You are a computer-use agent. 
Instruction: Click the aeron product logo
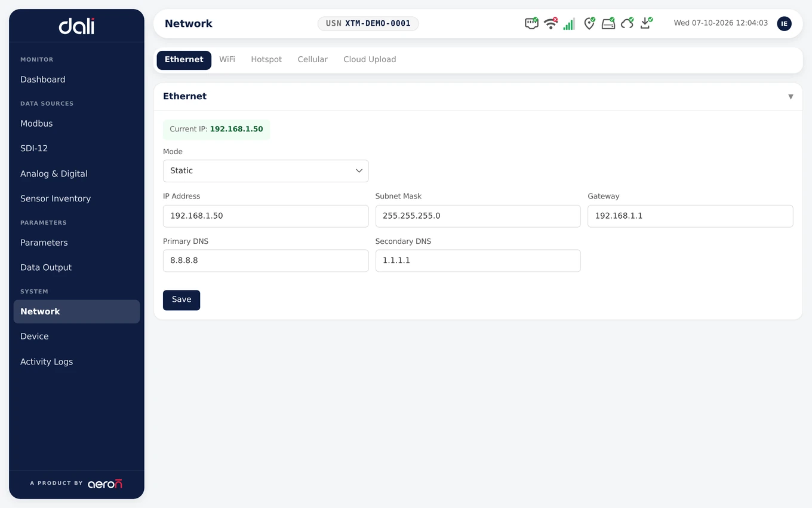click(105, 483)
